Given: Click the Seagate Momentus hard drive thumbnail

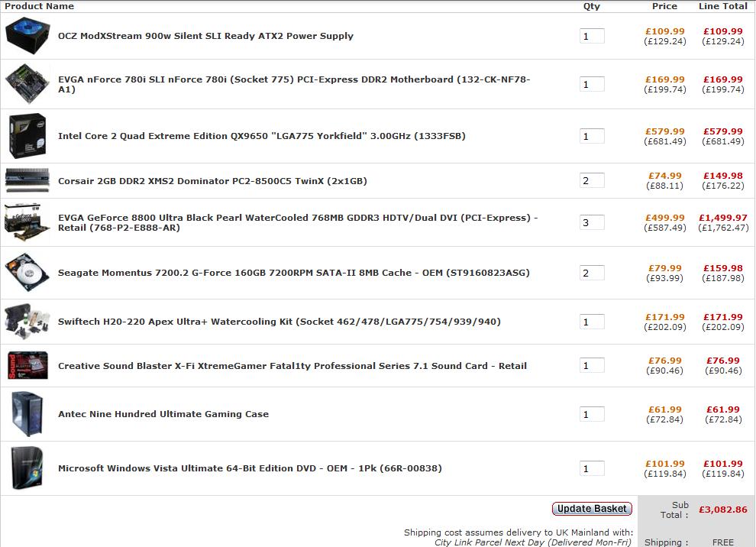Looking at the screenshot, I should 27,273.
